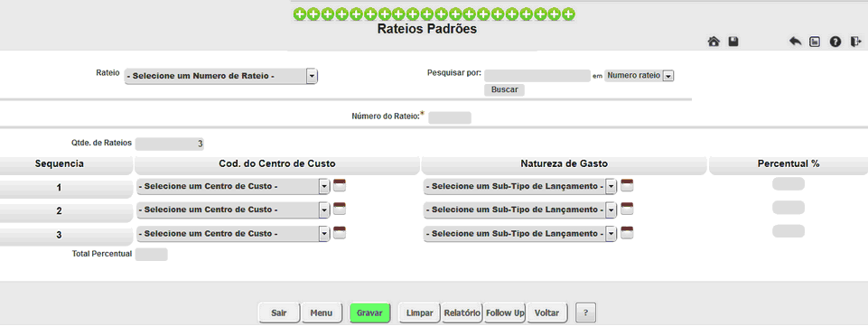868x326 pixels.
Task: Click the 'Sequencia' column header
Action: click(66, 164)
